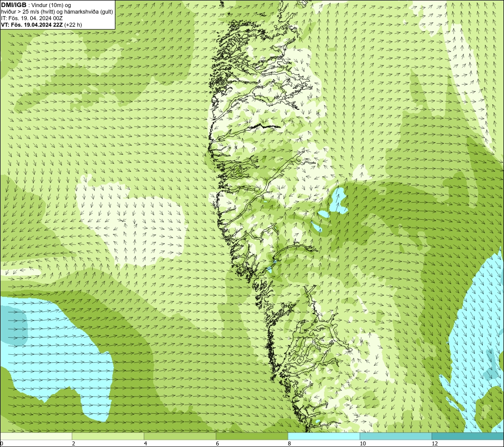The width and height of the screenshot is (504, 447).
Task: Click the DMI/IGB title in the legend box
Action: click(14, 5)
